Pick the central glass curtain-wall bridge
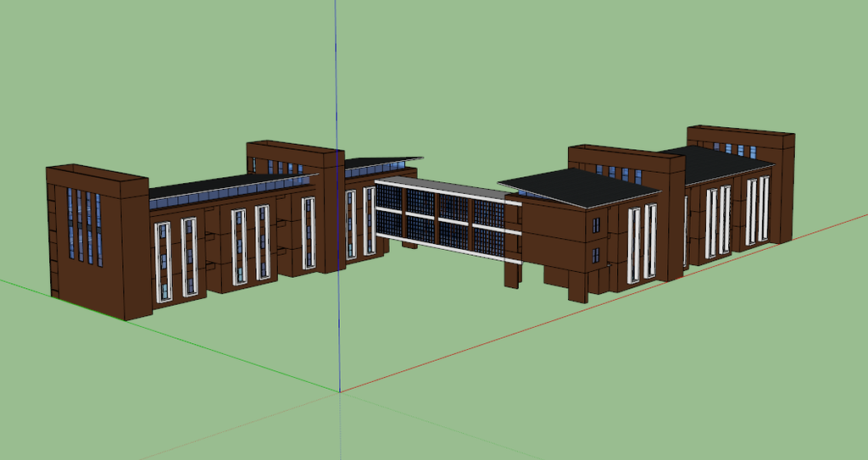This screenshot has height=460, width=868. click(x=441, y=220)
